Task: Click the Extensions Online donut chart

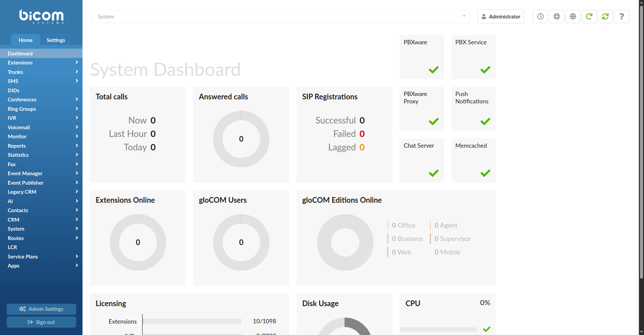Action: pos(138,242)
